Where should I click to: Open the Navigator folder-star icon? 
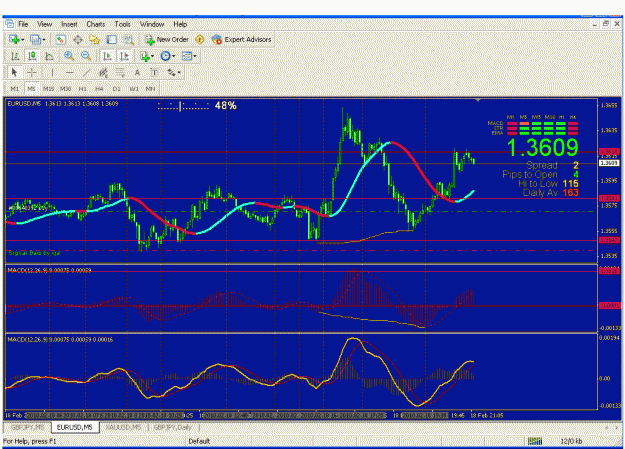95,39
